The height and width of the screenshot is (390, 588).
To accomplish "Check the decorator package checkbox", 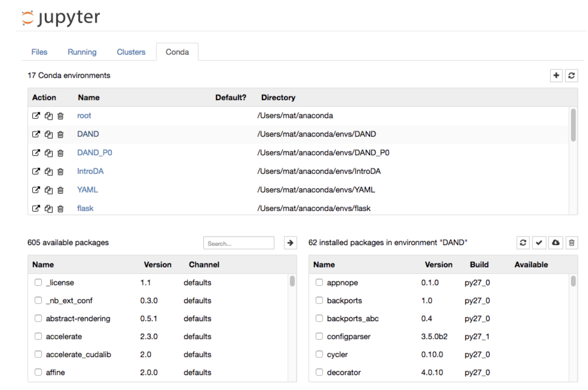I will 319,372.
